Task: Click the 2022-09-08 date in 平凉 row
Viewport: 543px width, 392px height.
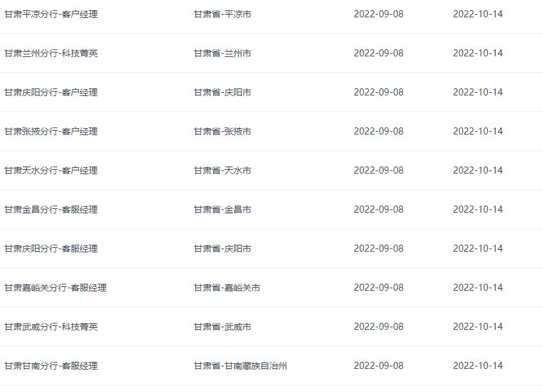Action: click(378, 14)
